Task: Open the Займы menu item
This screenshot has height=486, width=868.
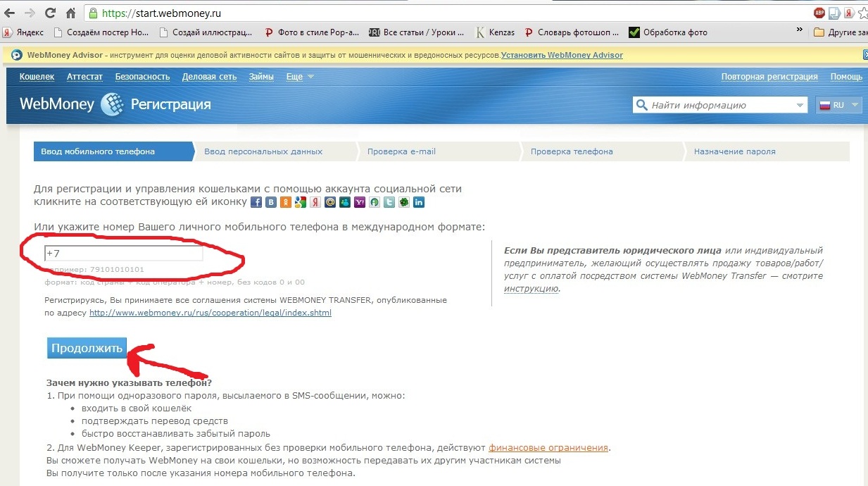Action: [261, 76]
